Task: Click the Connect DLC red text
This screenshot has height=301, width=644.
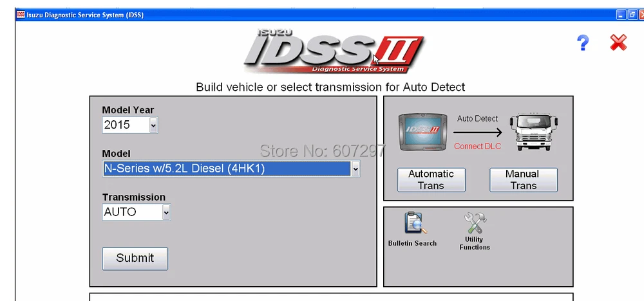Action: click(477, 147)
